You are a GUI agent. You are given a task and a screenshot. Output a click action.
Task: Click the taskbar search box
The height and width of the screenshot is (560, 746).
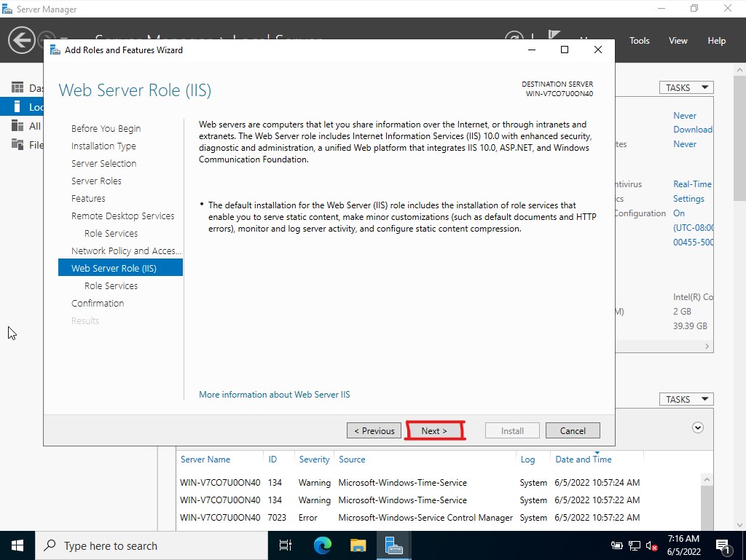point(152,545)
